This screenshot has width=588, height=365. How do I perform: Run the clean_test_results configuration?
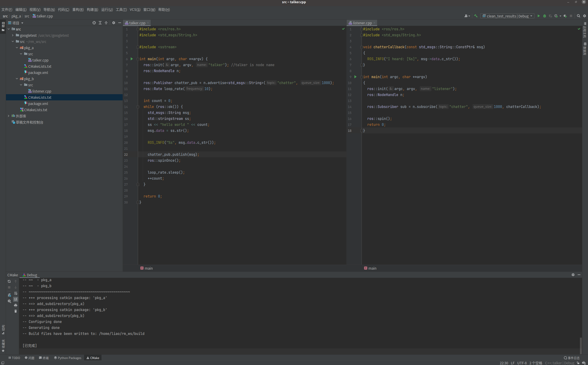539,16
